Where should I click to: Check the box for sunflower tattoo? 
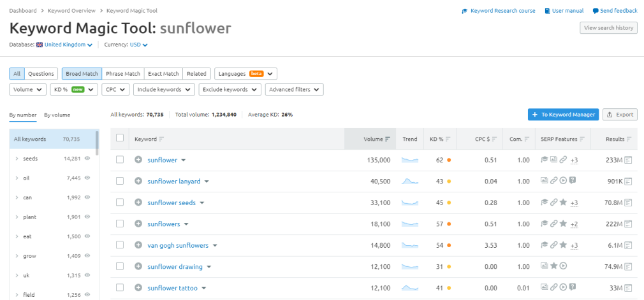(x=120, y=288)
